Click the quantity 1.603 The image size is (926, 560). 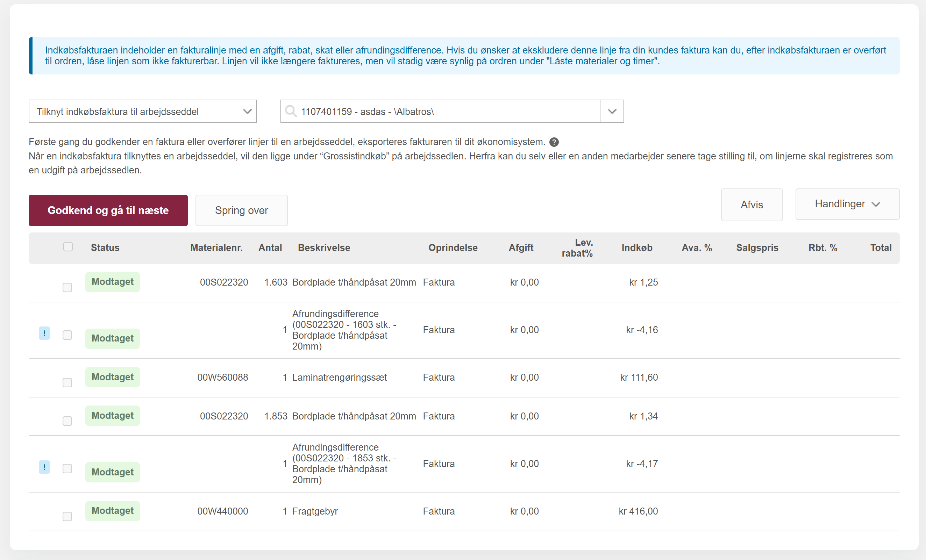(x=276, y=282)
